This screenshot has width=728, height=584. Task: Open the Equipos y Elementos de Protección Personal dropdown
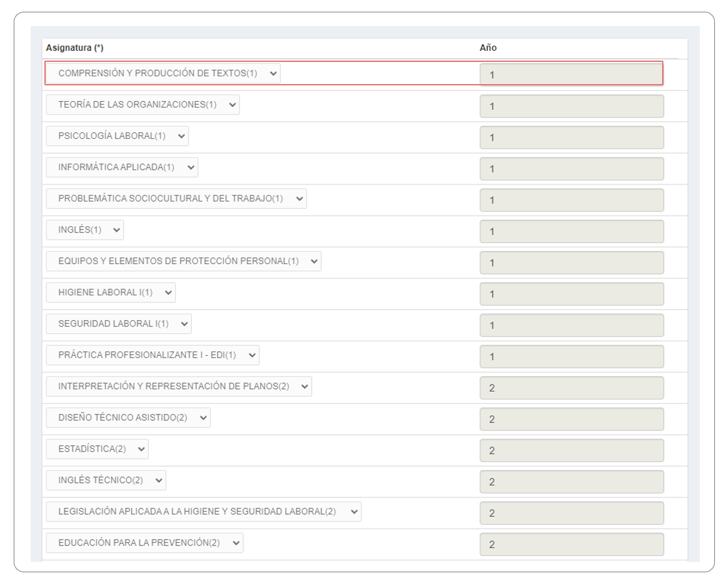click(x=183, y=261)
